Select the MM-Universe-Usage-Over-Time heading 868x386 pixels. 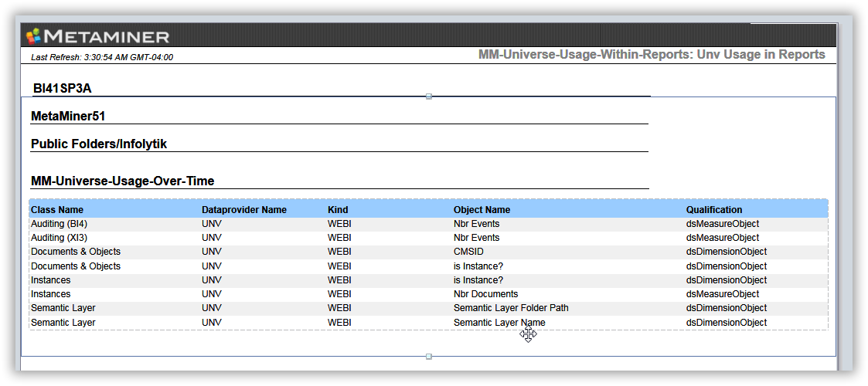point(123,181)
